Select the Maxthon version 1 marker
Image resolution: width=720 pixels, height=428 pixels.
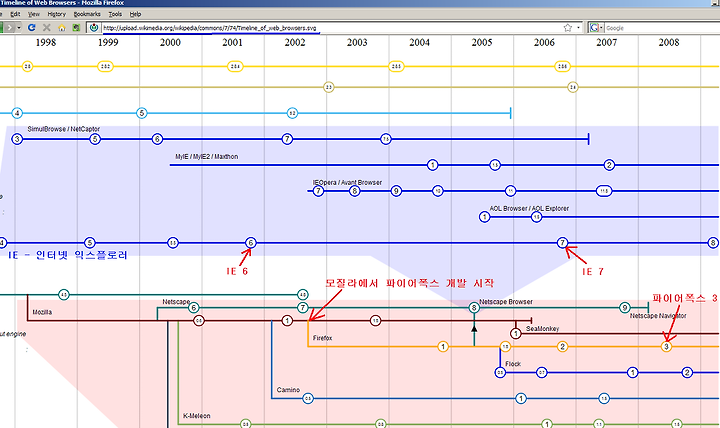point(432,165)
